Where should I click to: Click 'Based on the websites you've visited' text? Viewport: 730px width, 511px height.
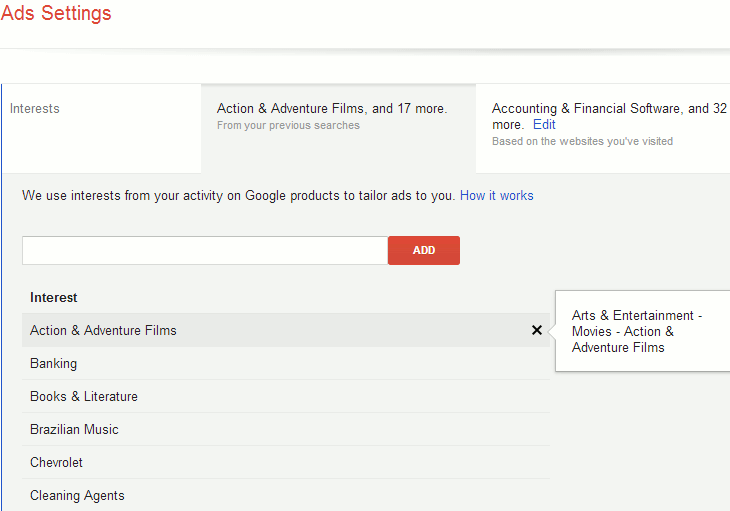582,141
